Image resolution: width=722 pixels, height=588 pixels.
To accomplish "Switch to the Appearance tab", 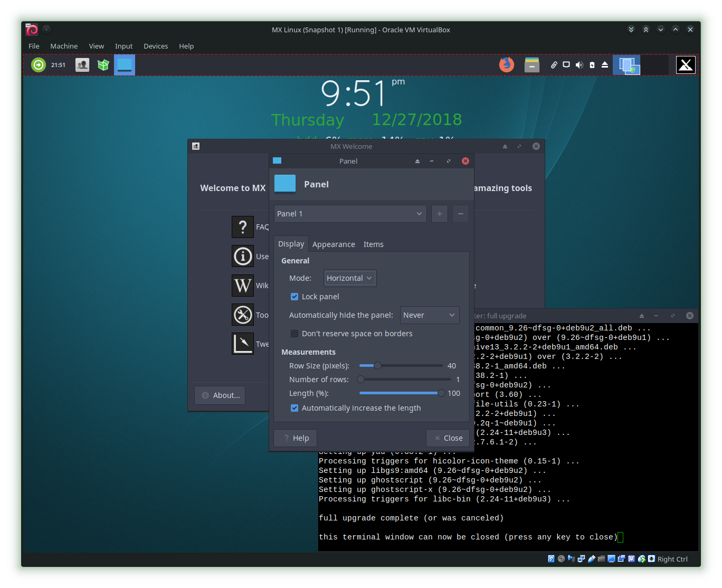I will 333,244.
